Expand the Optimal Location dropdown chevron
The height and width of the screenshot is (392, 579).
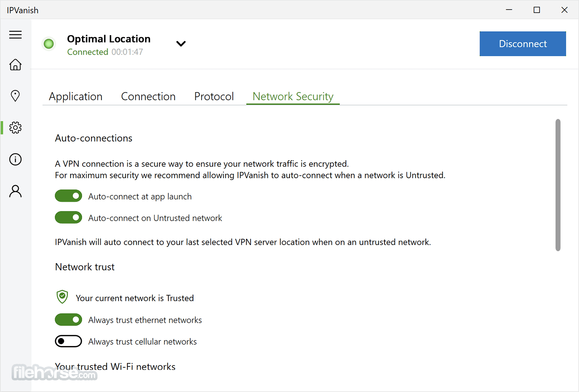pos(181,44)
